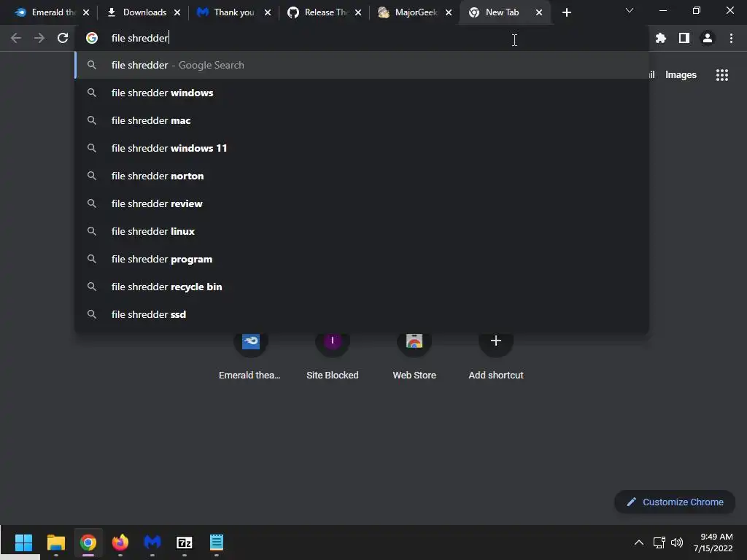Select file shredder Google Search suggestion
Screen dimensions: 747x560
(362, 65)
